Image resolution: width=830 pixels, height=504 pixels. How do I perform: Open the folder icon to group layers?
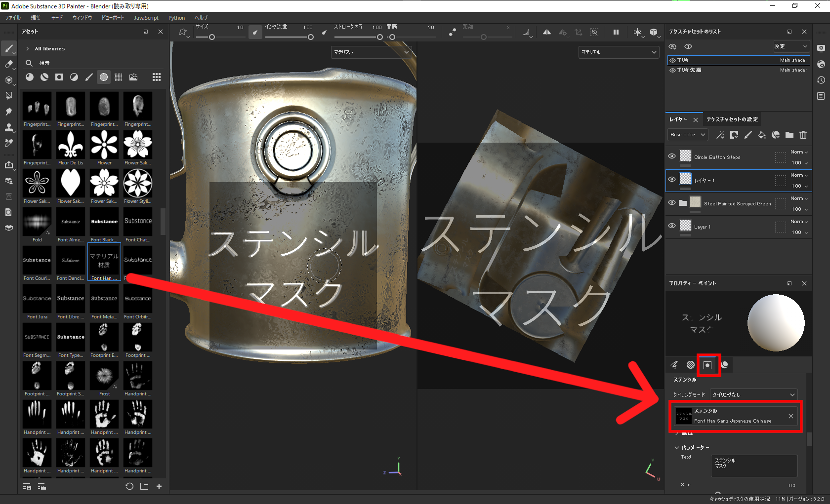789,135
